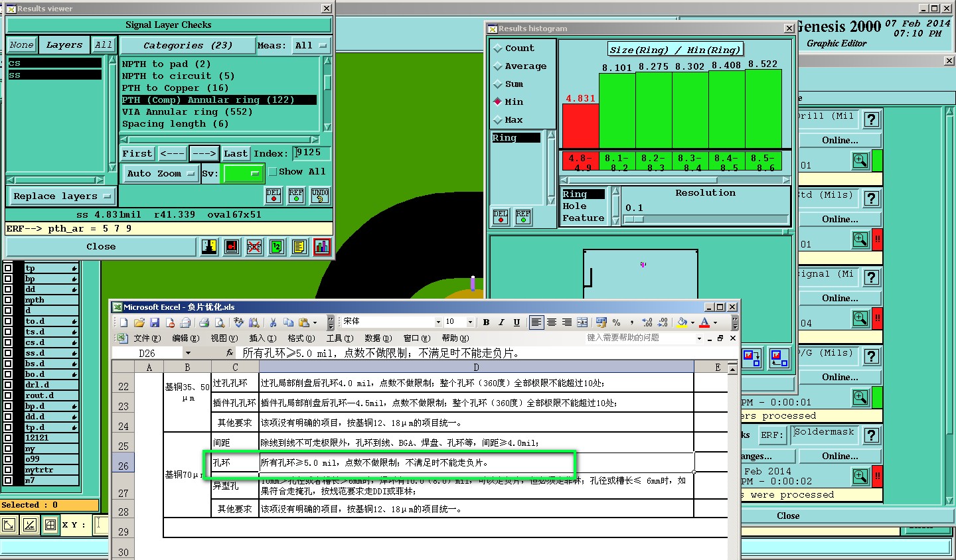Enable the Show All checkbox

[273, 172]
